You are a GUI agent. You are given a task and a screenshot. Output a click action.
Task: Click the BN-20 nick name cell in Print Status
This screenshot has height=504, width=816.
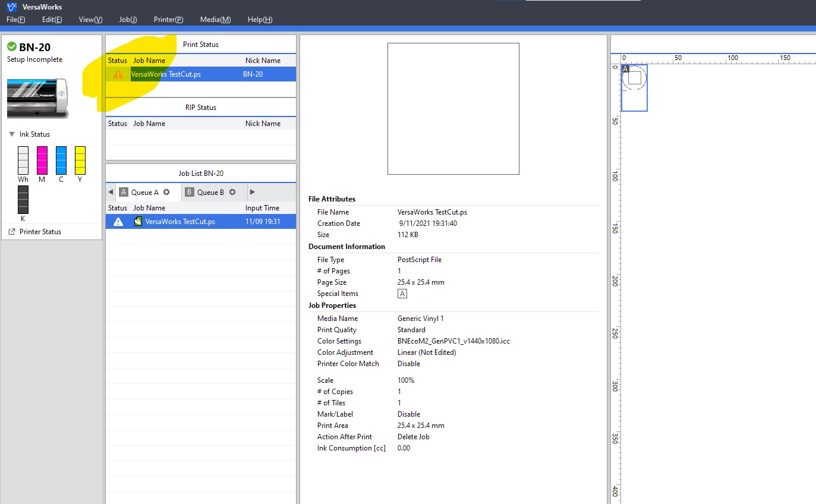coord(253,74)
